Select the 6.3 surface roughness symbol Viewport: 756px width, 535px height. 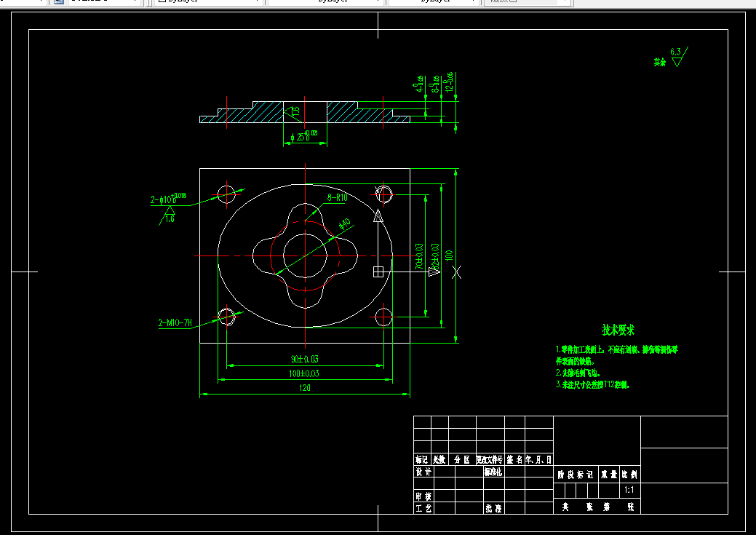pyautogui.click(x=678, y=57)
